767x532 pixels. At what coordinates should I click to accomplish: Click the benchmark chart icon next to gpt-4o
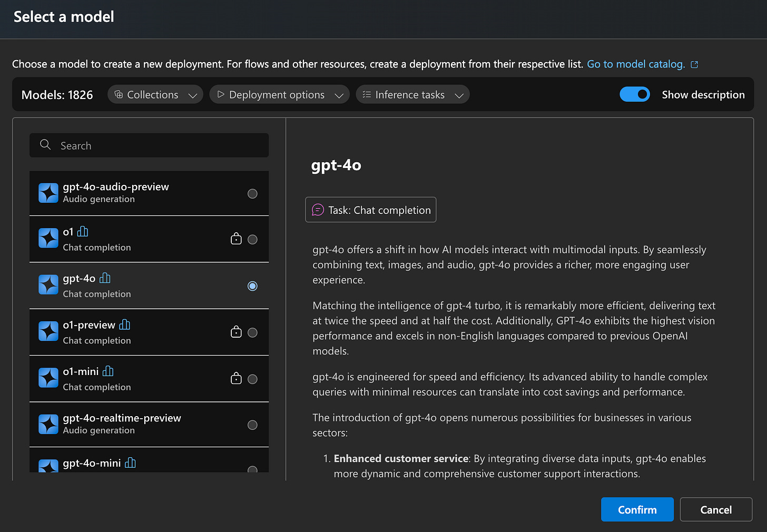tap(105, 278)
